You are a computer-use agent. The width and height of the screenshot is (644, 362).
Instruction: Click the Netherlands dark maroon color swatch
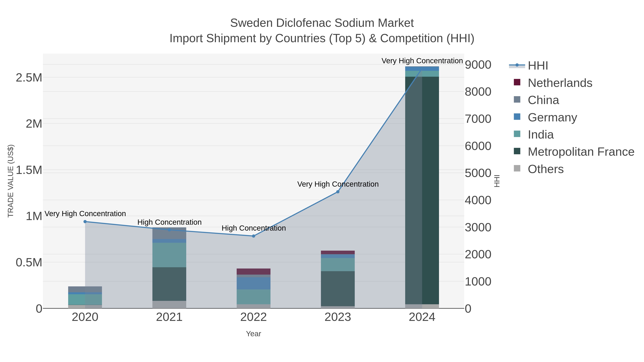(517, 82)
